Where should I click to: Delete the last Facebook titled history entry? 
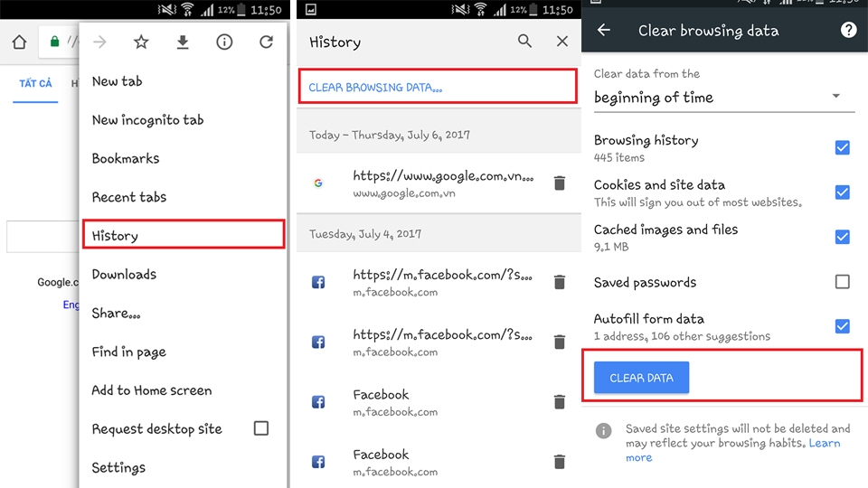coord(560,462)
